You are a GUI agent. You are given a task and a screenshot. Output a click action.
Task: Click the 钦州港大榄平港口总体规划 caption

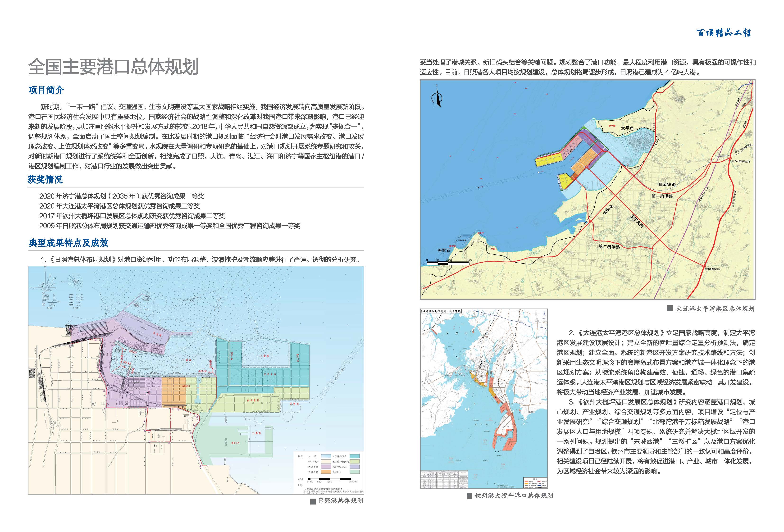click(514, 496)
